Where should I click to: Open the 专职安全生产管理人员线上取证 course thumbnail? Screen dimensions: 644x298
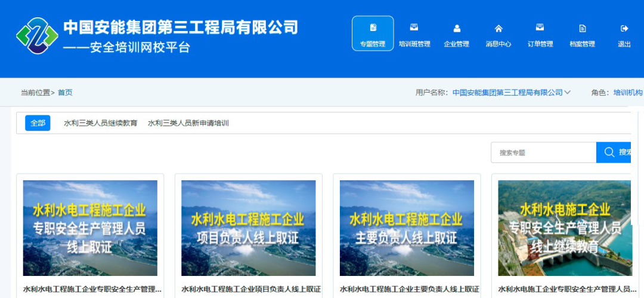(90, 228)
